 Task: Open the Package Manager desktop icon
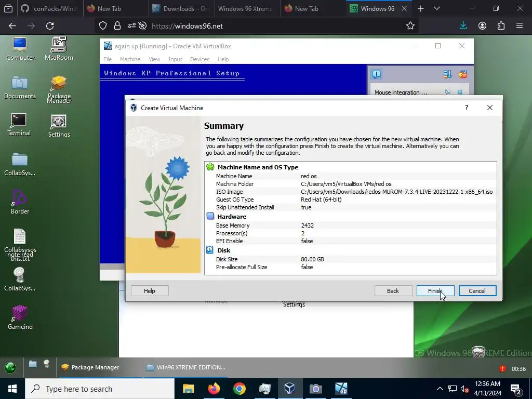59,89
